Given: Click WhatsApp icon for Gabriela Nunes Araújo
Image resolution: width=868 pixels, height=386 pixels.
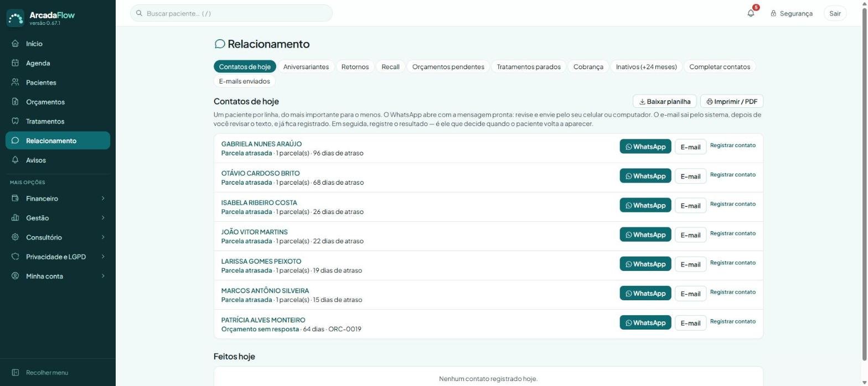Looking at the screenshot, I should click(x=629, y=147).
